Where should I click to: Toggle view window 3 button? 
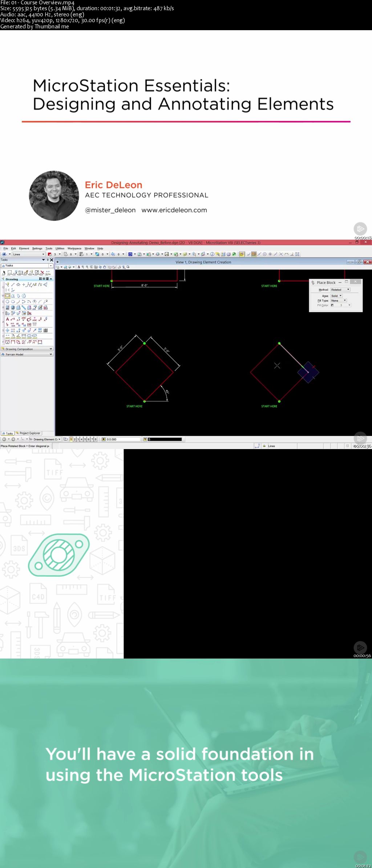click(x=78, y=439)
